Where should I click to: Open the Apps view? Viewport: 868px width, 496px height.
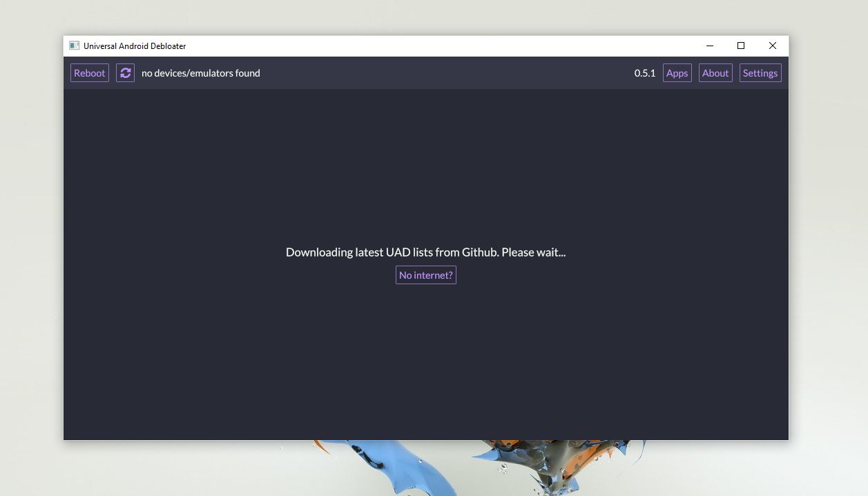677,73
